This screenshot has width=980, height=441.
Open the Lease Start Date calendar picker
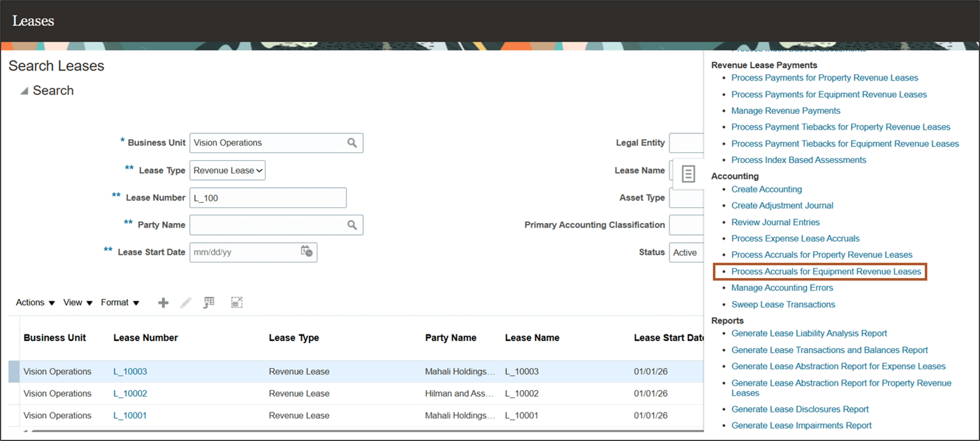pyautogui.click(x=306, y=251)
